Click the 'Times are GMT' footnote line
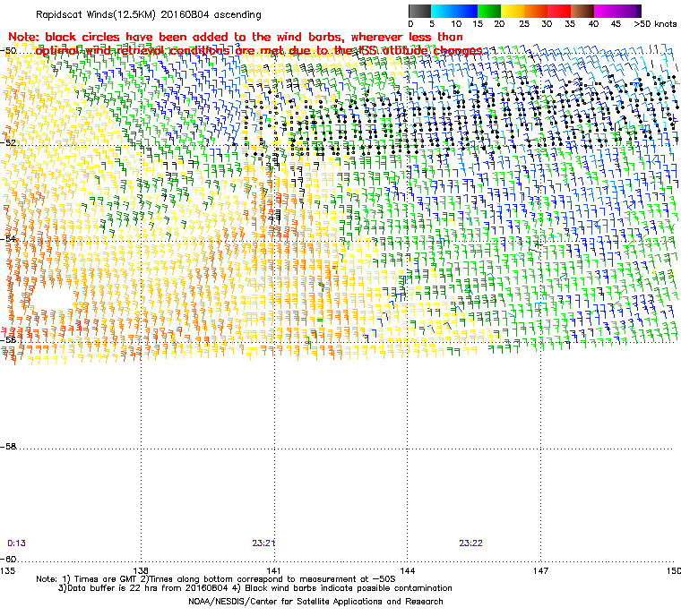This screenshot has width=681, height=616. (x=215, y=579)
